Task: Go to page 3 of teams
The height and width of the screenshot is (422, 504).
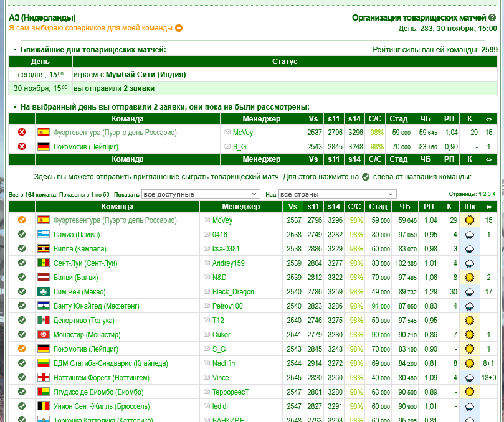Action: (x=489, y=194)
